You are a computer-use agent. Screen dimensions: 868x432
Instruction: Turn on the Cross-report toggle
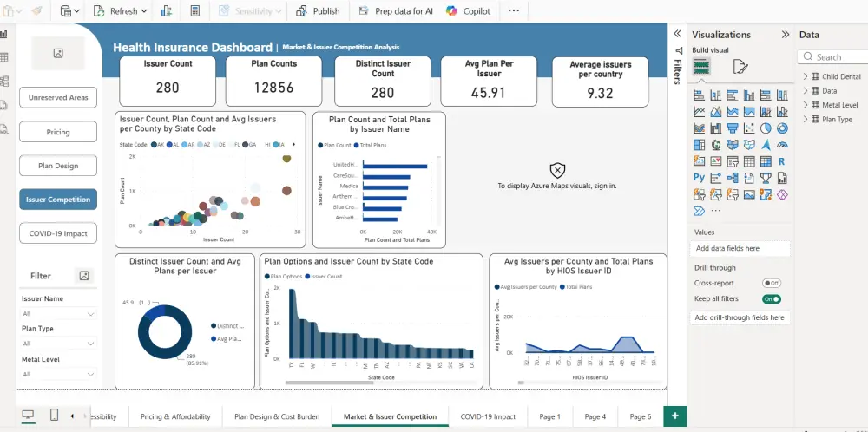click(x=772, y=283)
